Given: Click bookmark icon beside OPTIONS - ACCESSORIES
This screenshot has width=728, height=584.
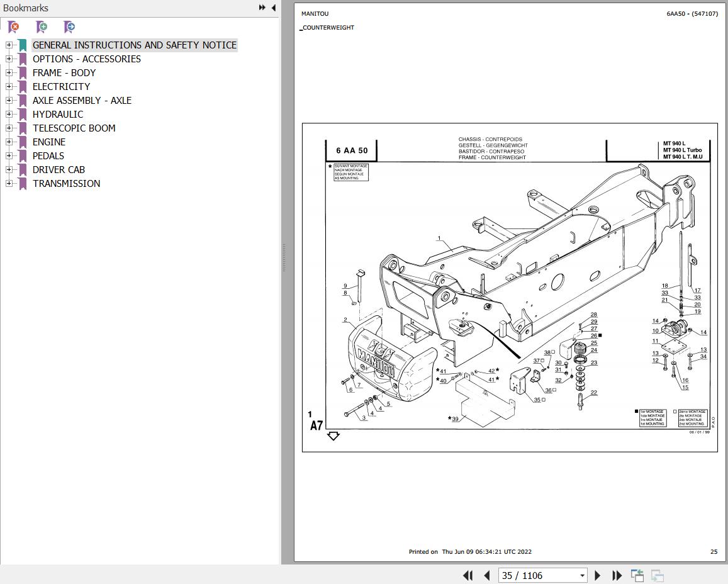Looking at the screenshot, I should pos(23,59).
